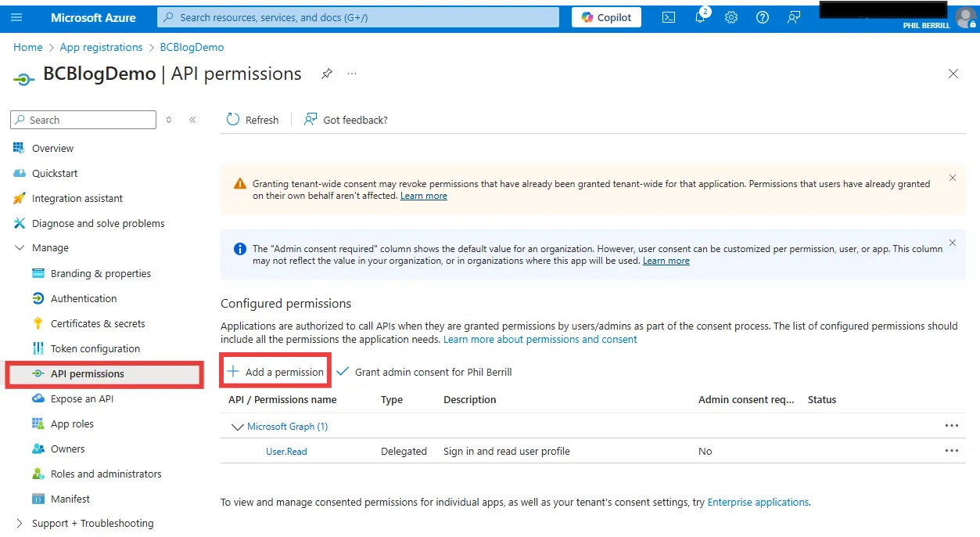Open the Enterprise applications link
This screenshot has width=980, height=537.
click(x=759, y=502)
